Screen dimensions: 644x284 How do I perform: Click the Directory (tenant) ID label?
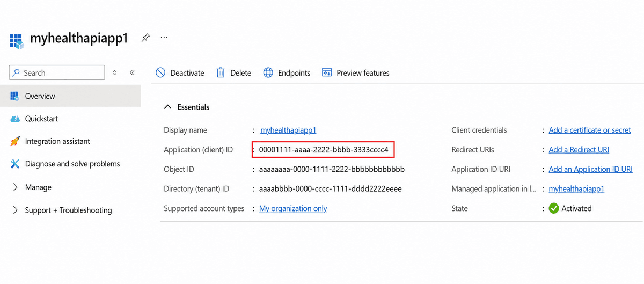[x=196, y=189]
